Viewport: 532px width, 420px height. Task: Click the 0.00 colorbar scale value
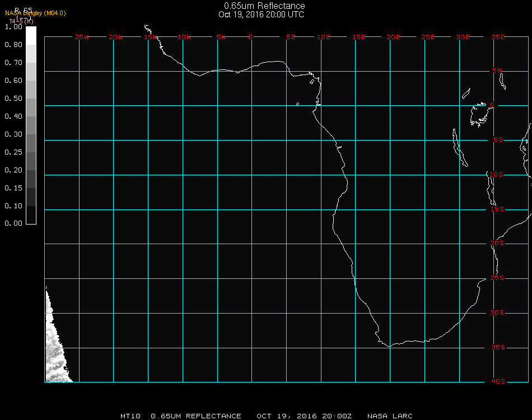pyautogui.click(x=13, y=223)
